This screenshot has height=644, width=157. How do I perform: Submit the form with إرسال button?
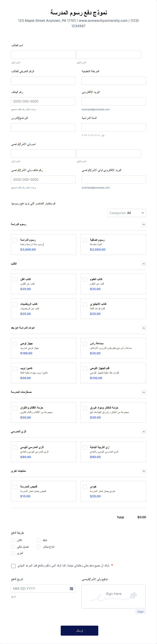point(79,631)
